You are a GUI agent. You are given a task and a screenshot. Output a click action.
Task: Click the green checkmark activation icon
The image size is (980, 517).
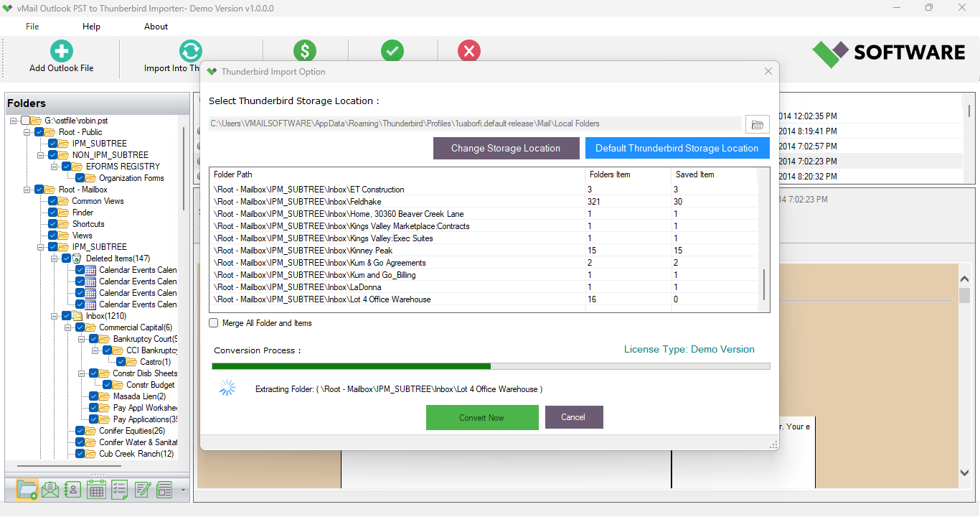(392, 49)
